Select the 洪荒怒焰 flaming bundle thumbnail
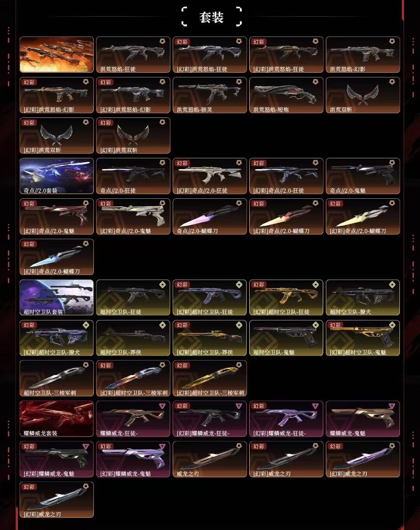The height and width of the screenshot is (530, 420). 57,55
